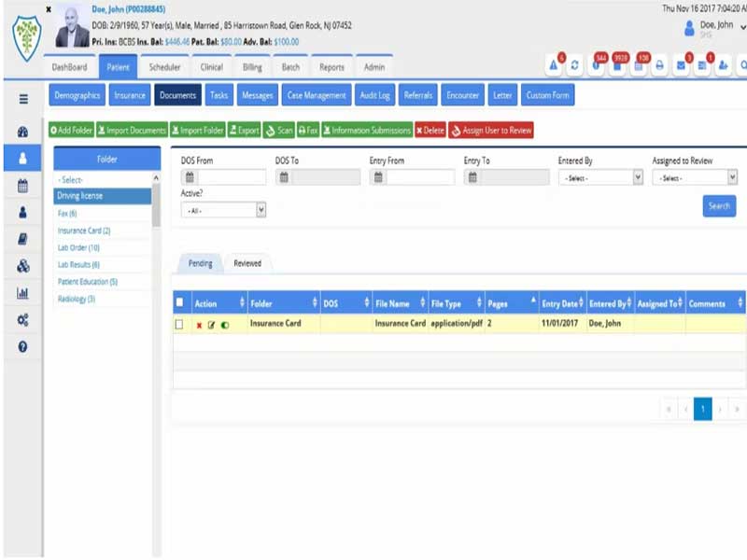Click the Assign User to Review button
This screenshot has width=747, height=560.
(491, 130)
